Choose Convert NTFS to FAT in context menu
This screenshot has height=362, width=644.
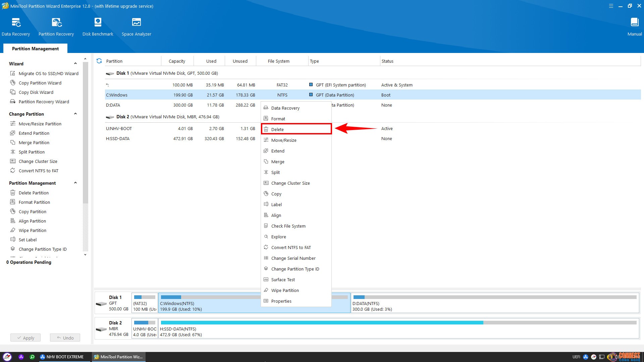[x=296, y=247]
